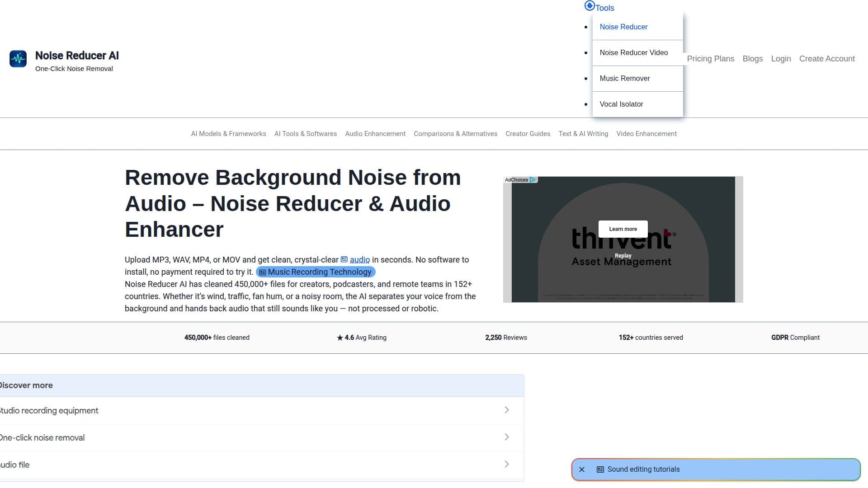The width and height of the screenshot is (868, 488).
Task: Click Create Account link
Action: click(827, 59)
